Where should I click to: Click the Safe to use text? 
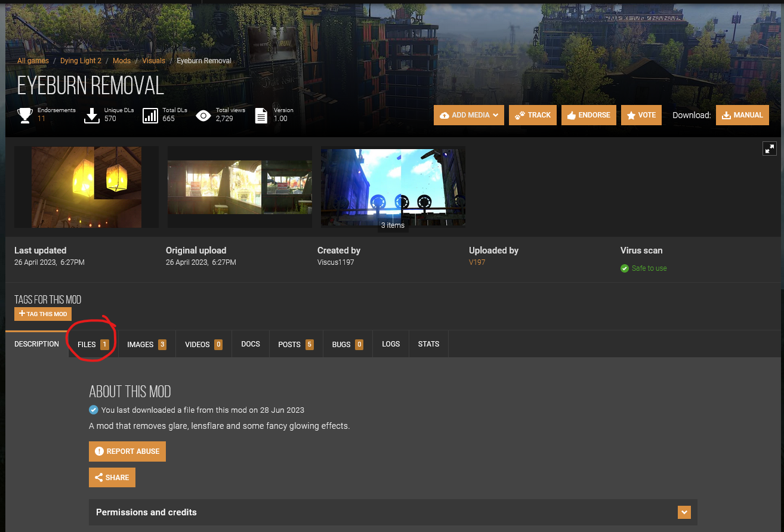pyautogui.click(x=649, y=268)
